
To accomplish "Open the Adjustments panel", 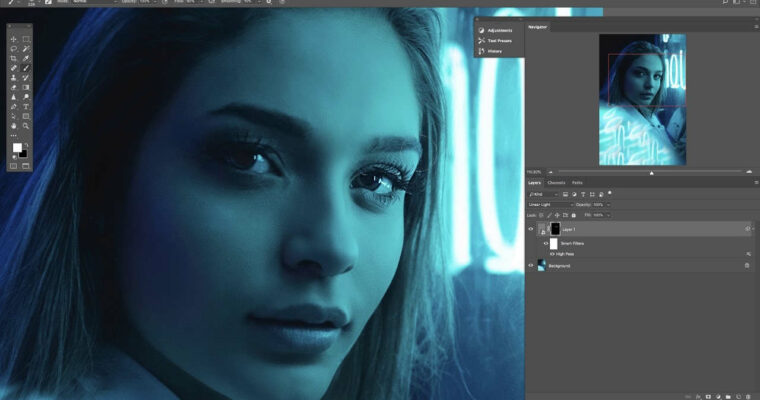I will tap(495, 30).
